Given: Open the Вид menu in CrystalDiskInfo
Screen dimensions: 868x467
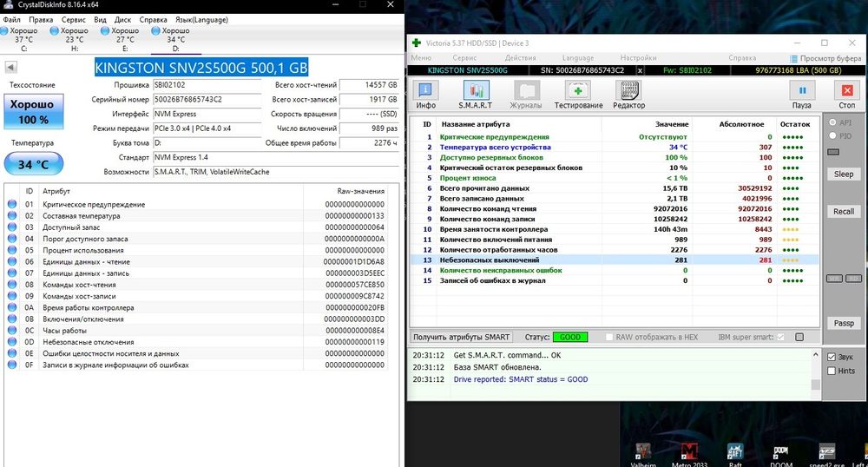Looking at the screenshot, I should (x=100, y=19).
